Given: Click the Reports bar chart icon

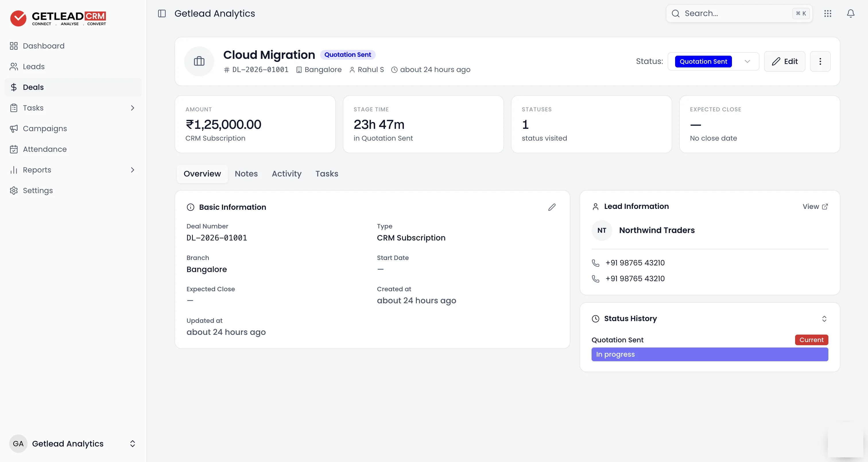Looking at the screenshot, I should click(14, 170).
